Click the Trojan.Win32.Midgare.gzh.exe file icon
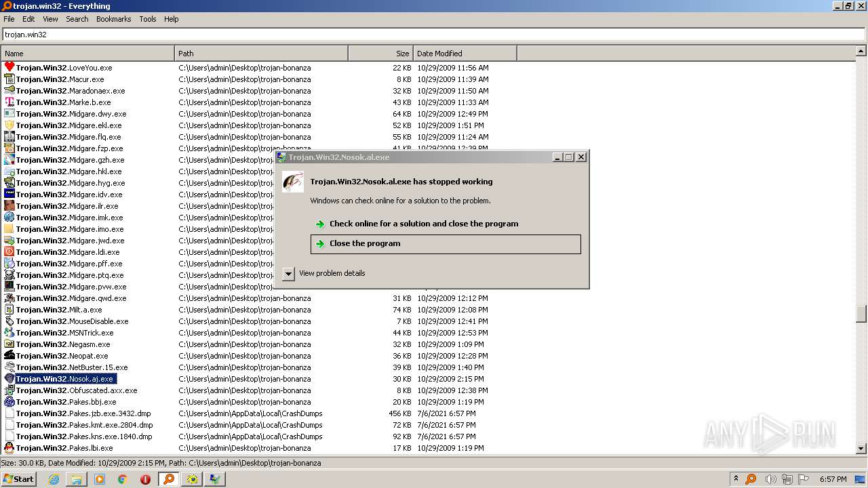The width and height of the screenshot is (868, 488). pos(9,159)
